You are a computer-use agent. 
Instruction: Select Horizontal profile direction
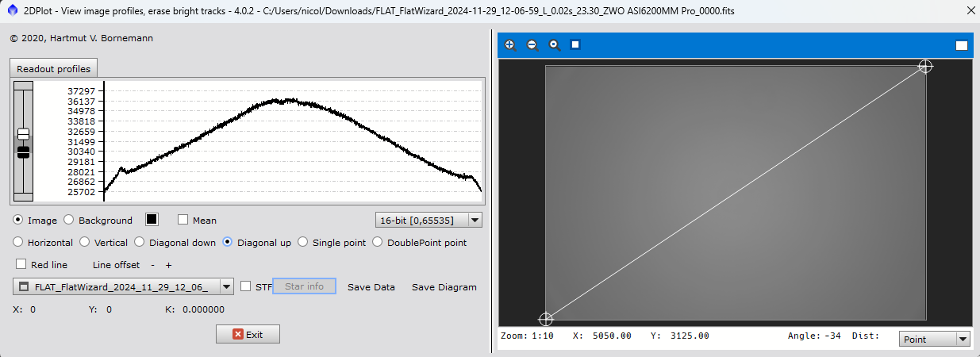pyautogui.click(x=18, y=242)
